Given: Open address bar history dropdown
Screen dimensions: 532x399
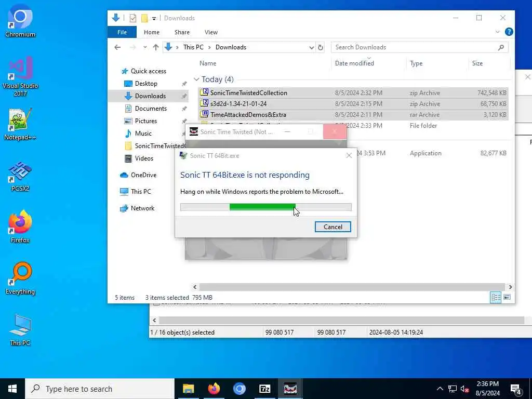Looking at the screenshot, I should point(312,47).
